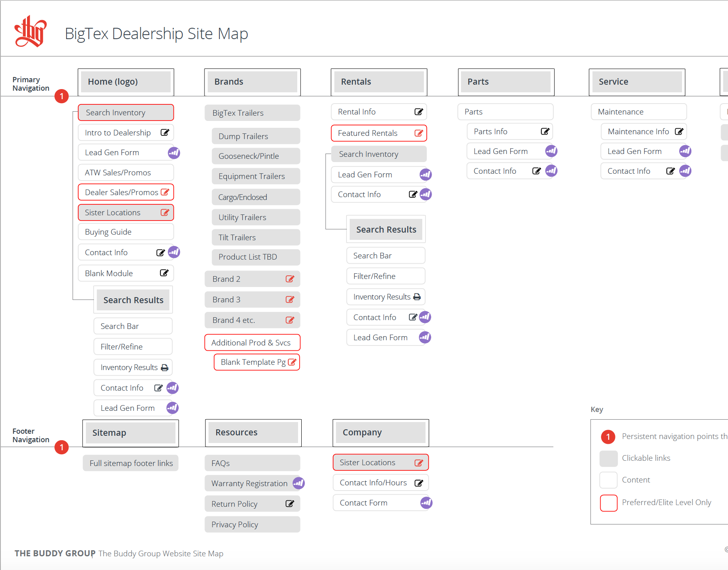728x570 pixels.
Task: Click the red edit icon on Featured Rentals
Action: point(419,133)
